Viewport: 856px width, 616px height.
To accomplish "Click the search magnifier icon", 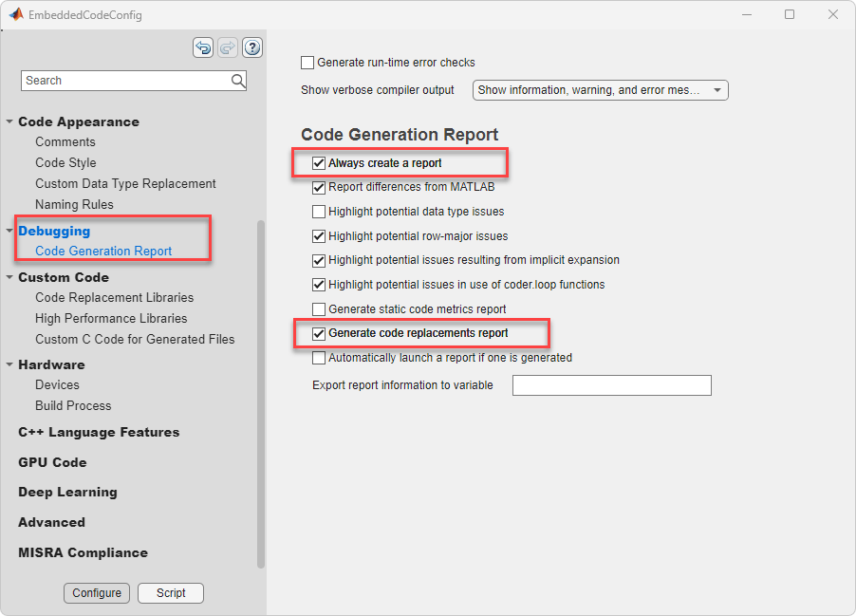I will (x=238, y=81).
